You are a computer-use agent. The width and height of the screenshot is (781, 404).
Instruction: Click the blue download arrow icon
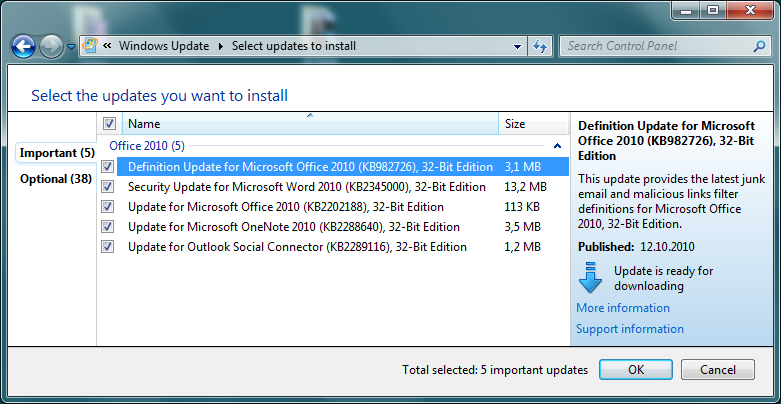[x=591, y=277]
